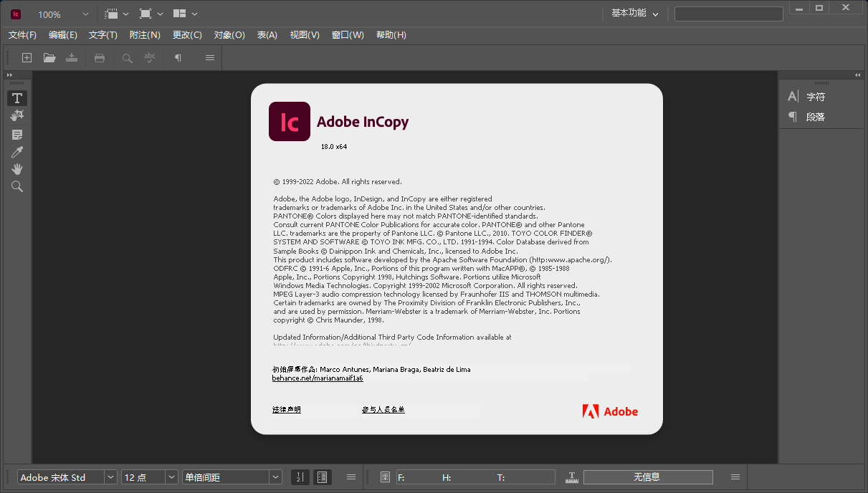Screen dimensions: 868x493
Task: Expand the right panel dock
Action: tap(858, 75)
